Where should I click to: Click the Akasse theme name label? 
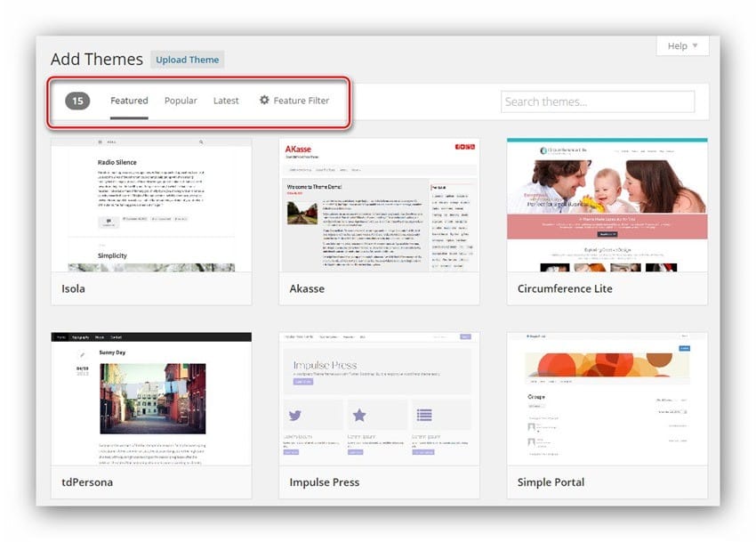[x=307, y=288]
